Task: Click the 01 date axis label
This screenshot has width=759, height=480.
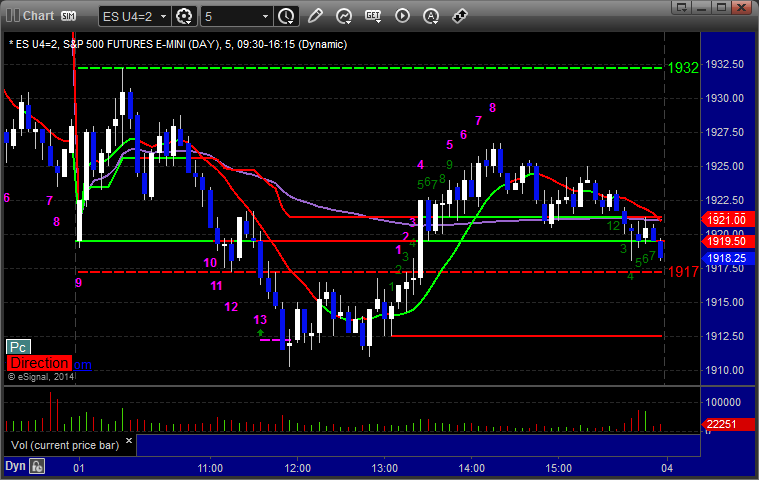Action: [x=78, y=468]
